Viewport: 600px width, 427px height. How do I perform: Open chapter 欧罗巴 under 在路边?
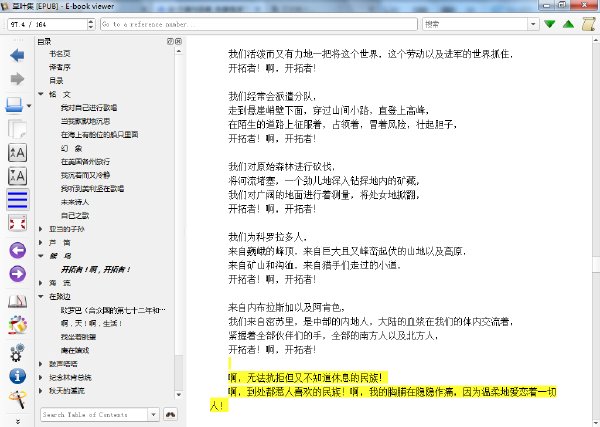[113, 310]
